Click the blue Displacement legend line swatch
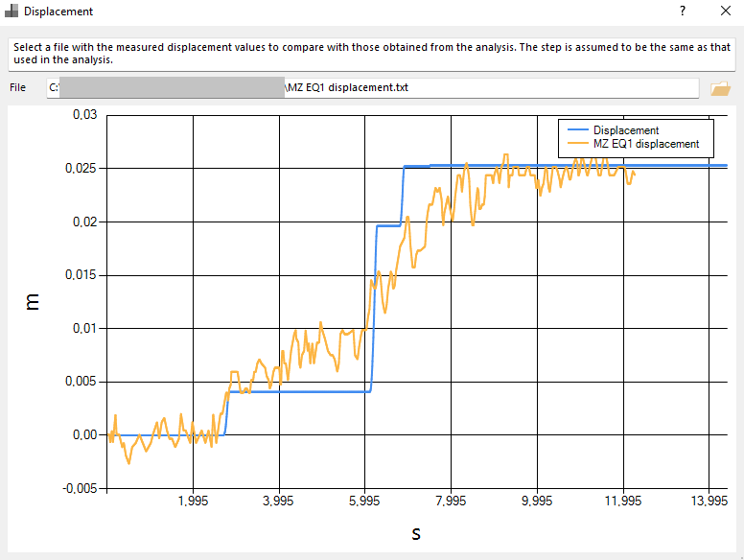 pyautogui.click(x=578, y=130)
